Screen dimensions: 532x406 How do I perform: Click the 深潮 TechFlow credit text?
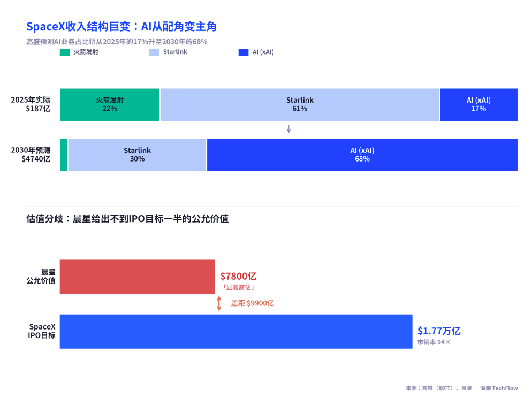499,388
